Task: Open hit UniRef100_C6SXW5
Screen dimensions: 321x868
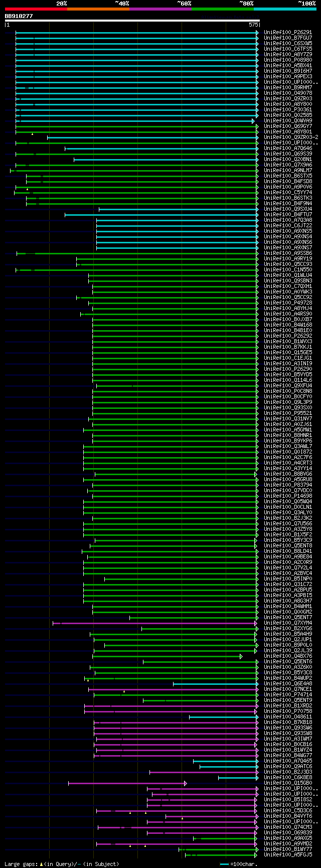Action: tap(288, 44)
